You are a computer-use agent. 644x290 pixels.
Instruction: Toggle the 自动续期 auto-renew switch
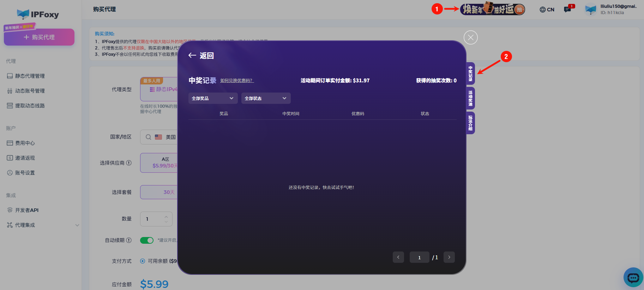pos(146,240)
